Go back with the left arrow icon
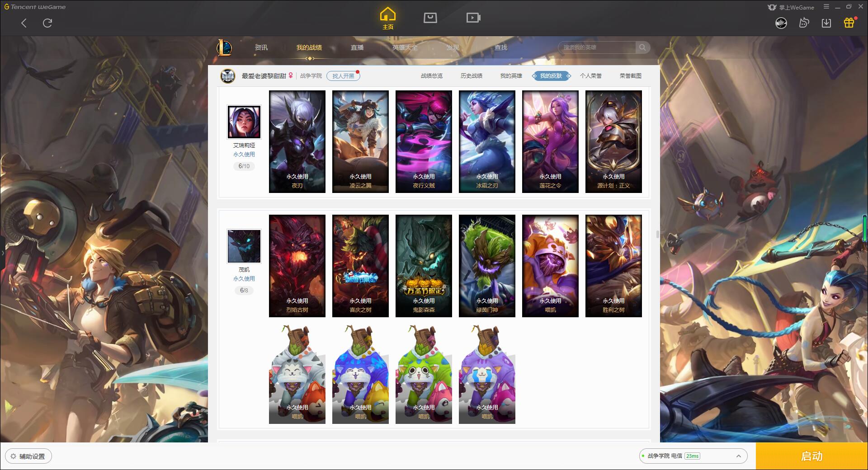 (24, 23)
